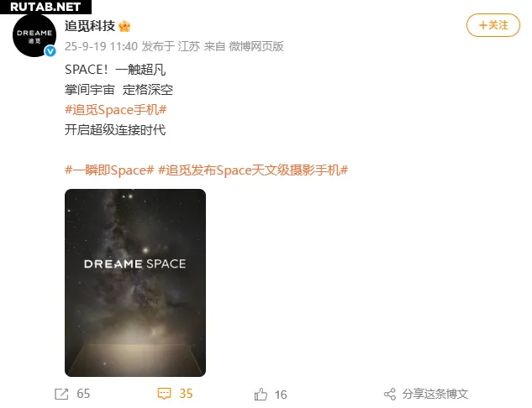The height and width of the screenshot is (408, 532).
Task: Like the post with thumbs-up icon
Action: tap(261, 395)
